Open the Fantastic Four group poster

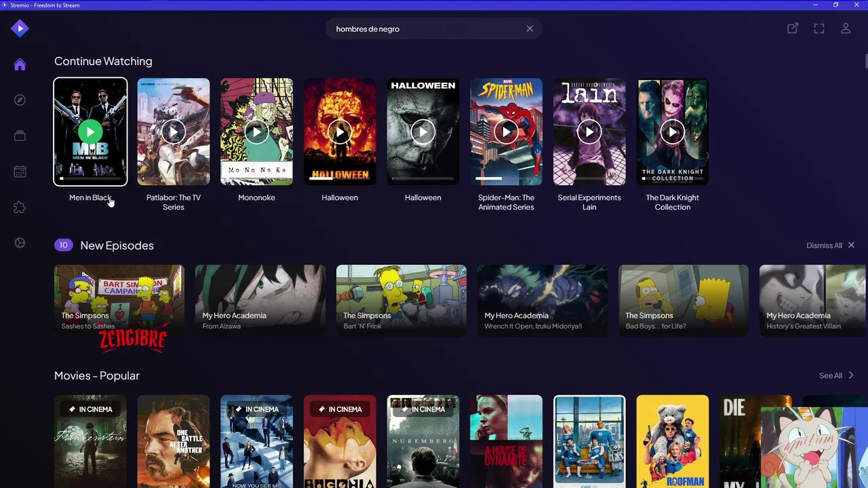point(589,441)
